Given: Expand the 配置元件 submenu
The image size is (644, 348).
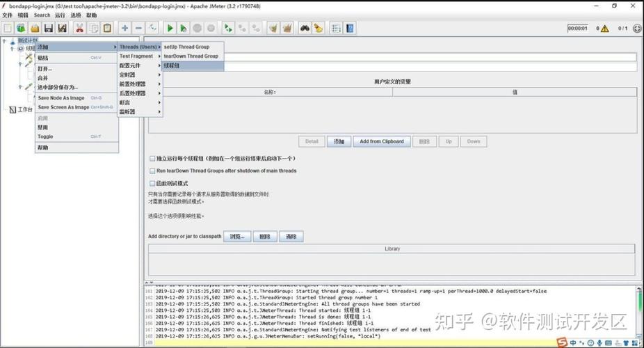Looking at the screenshot, I should (x=140, y=65).
